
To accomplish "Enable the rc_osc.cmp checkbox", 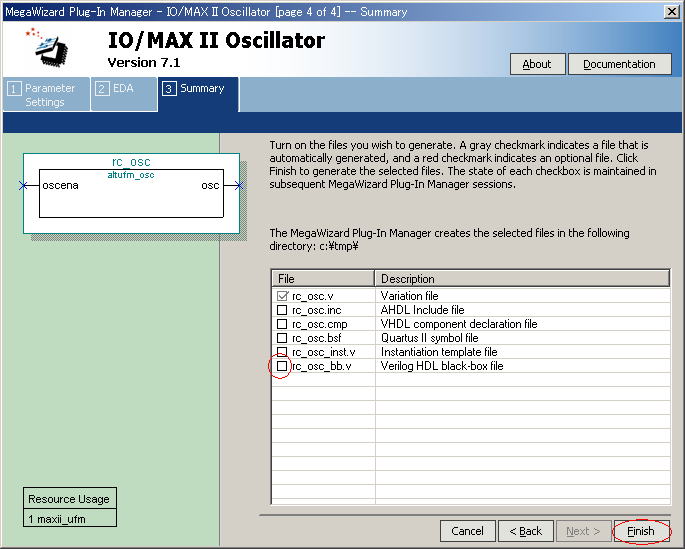I will tap(282, 324).
